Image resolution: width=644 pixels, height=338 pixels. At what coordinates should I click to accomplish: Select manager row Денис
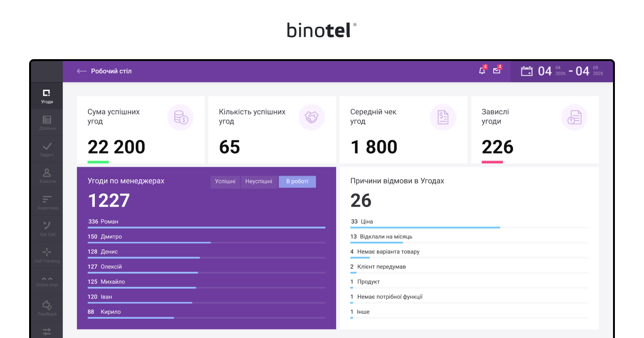coord(207,253)
